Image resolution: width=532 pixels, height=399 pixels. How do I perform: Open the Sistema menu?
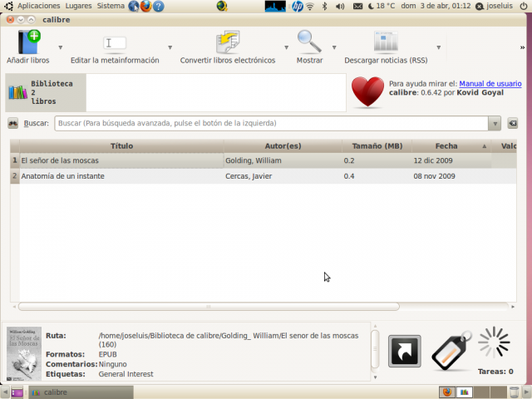pos(111,6)
